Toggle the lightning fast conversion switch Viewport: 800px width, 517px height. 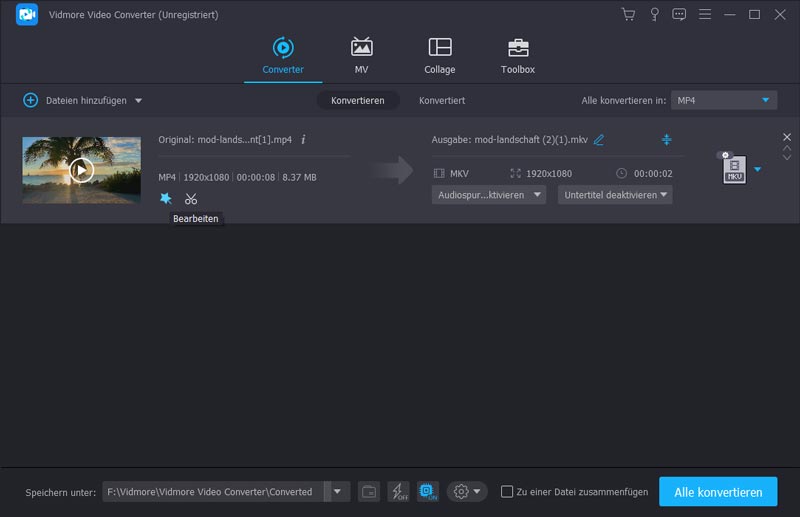[398, 491]
